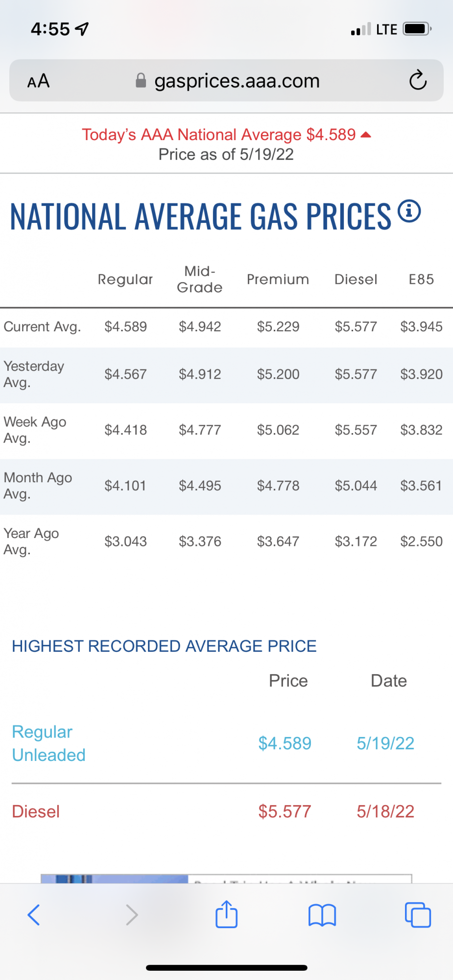Select the Premium column header

click(278, 279)
